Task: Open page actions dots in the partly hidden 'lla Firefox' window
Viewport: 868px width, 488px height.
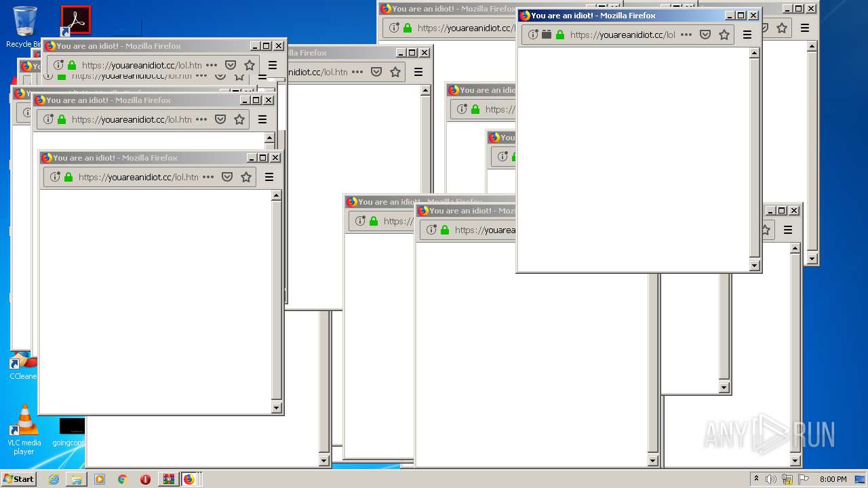Action: click(x=357, y=72)
